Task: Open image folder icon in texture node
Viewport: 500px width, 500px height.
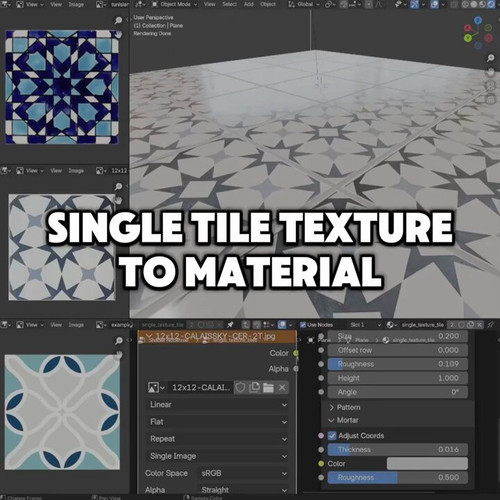Action: click(x=268, y=387)
